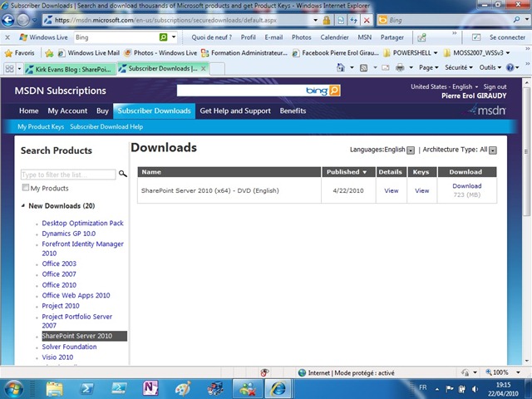Screen dimensions: 532x399
Task: Open the Desktop Optimization Pack link
Action: click(82, 224)
